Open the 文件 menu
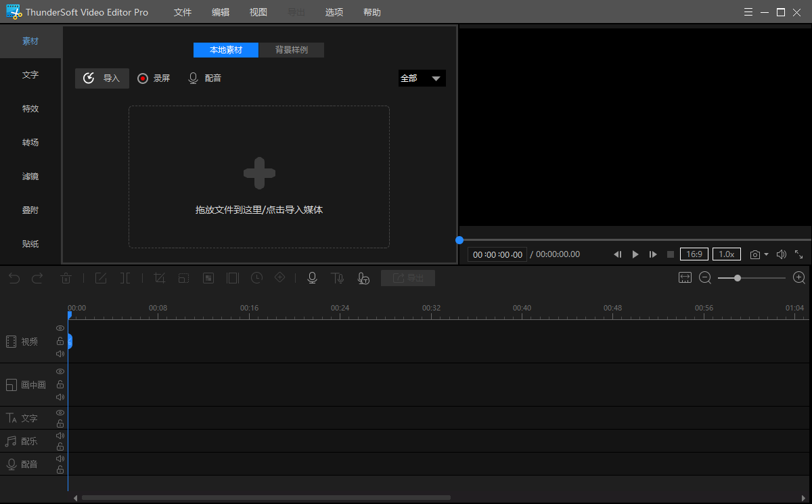 click(x=183, y=12)
